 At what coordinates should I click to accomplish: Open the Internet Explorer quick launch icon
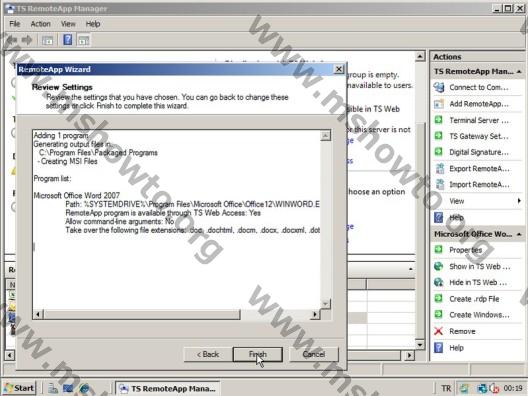[84, 389]
